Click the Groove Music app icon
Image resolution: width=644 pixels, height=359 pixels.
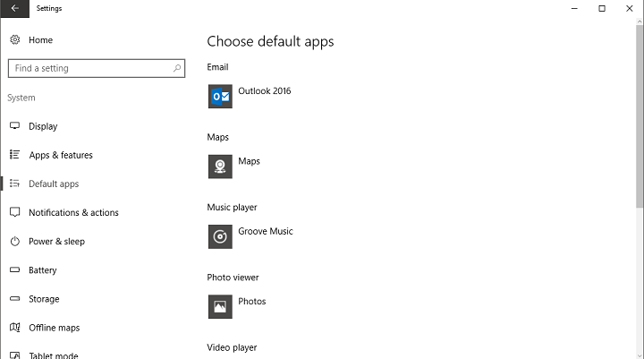(x=220, y=236)
